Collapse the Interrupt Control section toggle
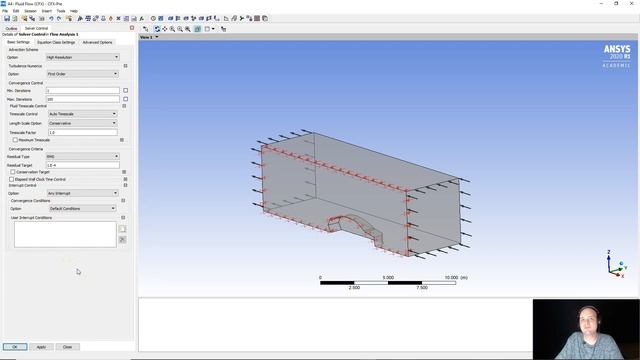640x360 pixels. coord(125,185)
